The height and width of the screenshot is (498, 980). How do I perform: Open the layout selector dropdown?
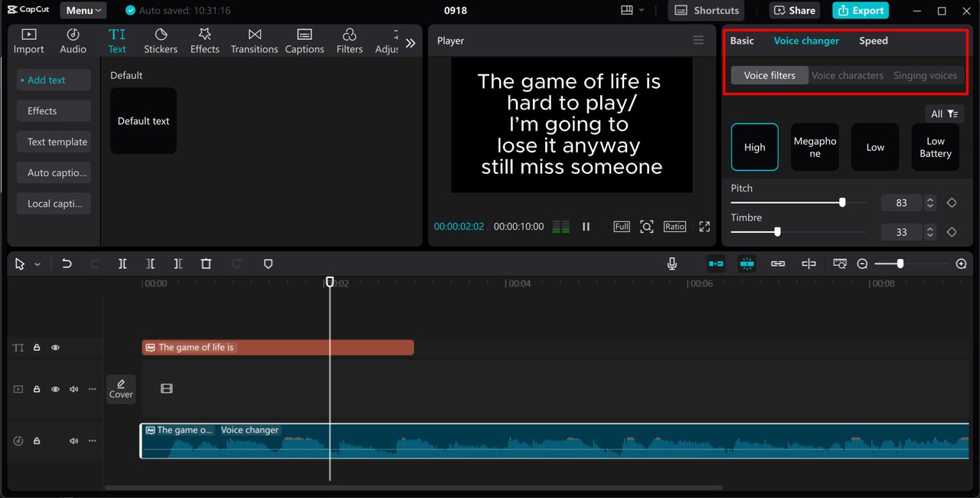point(632,11)
